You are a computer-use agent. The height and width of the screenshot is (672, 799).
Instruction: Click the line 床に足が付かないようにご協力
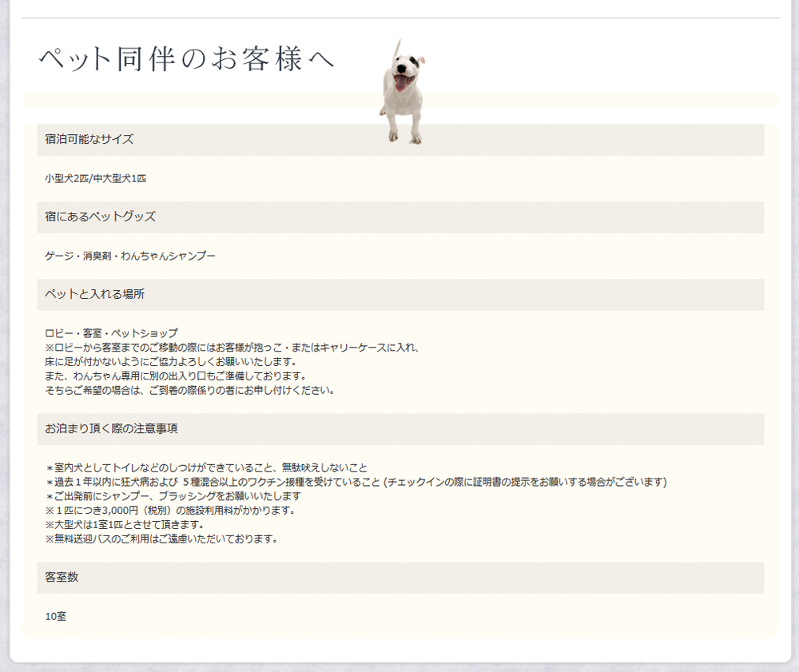[171, 362]
